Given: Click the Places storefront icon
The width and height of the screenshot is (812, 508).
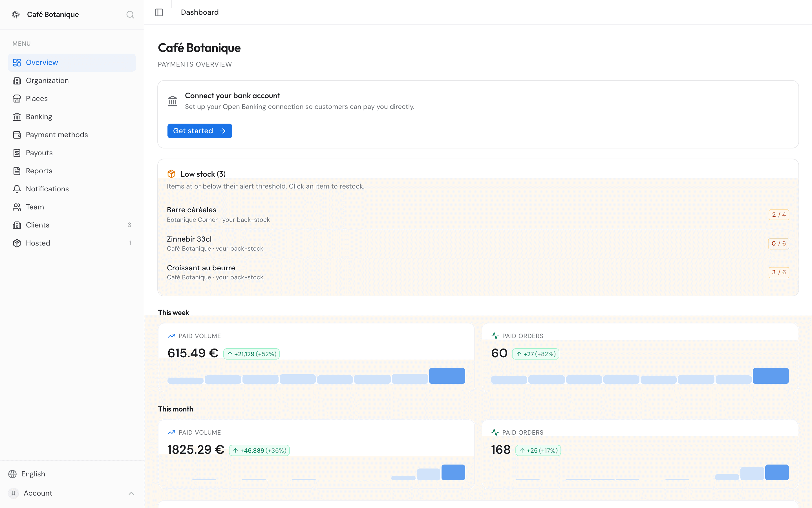Looking at the screenshot, I should (x=17, y=98).
